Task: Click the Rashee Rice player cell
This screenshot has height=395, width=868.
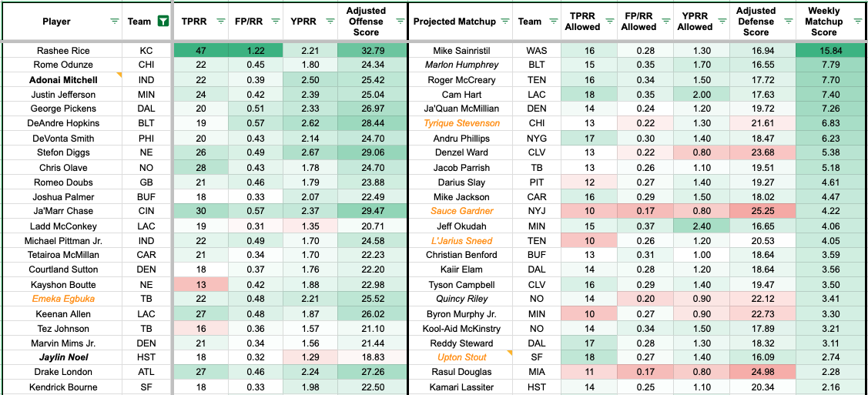Action: coord(63,51)
